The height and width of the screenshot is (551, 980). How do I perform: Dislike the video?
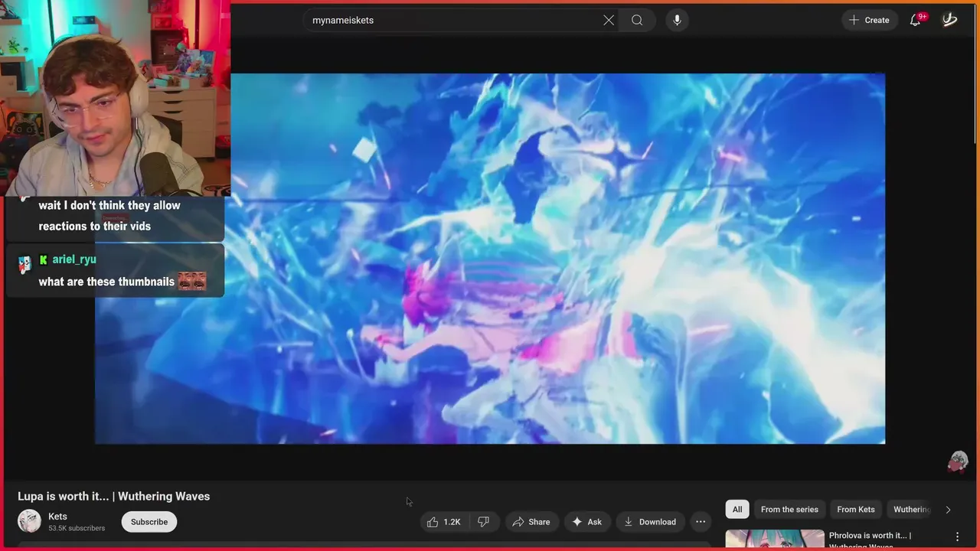[x=483, y=522]
